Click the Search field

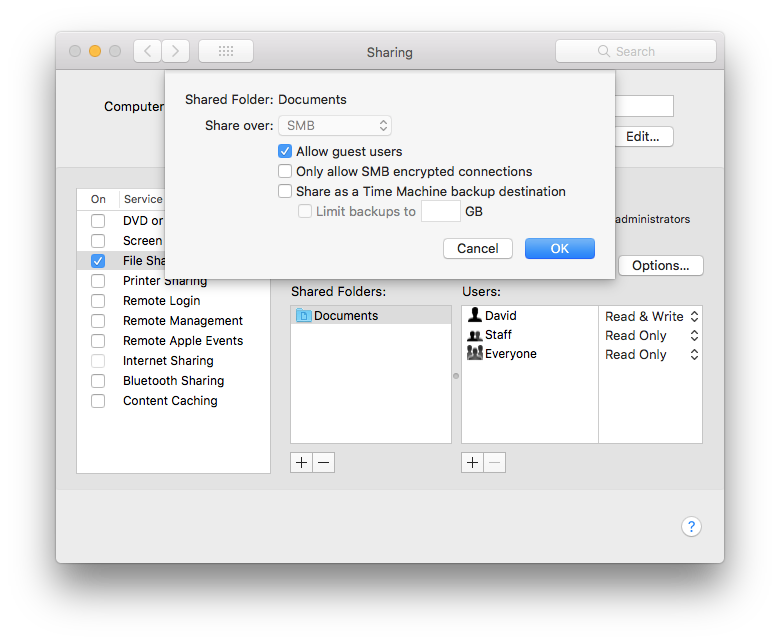636,51
